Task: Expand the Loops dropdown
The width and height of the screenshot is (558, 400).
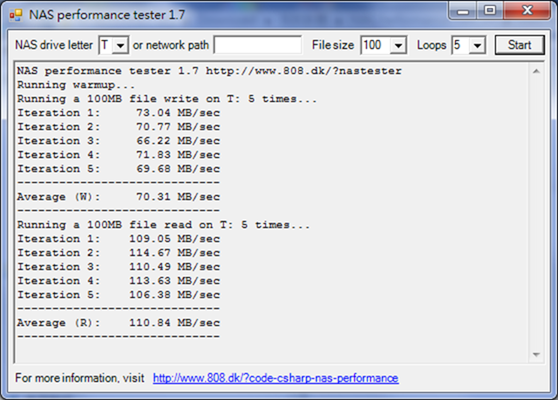Action: click(477, 46)
